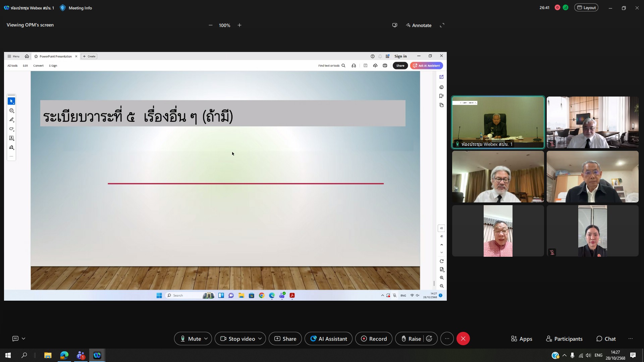Click zoom out minus icon

point(211,25)
